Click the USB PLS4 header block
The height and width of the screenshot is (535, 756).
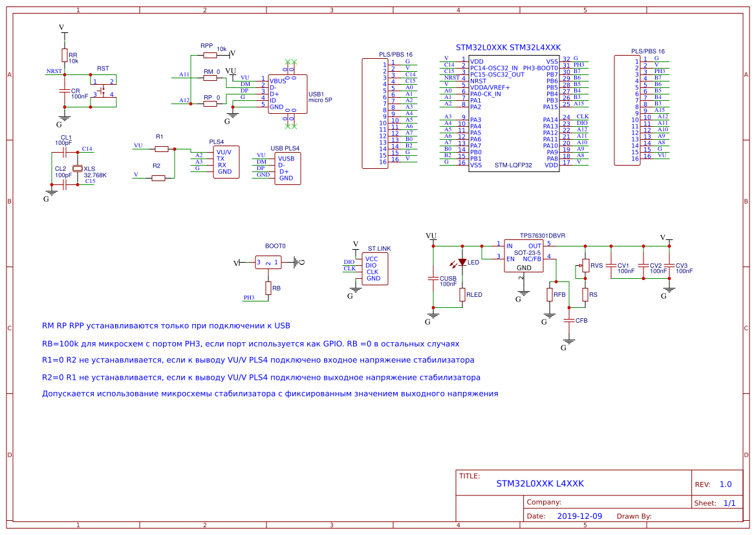(287, 168)
